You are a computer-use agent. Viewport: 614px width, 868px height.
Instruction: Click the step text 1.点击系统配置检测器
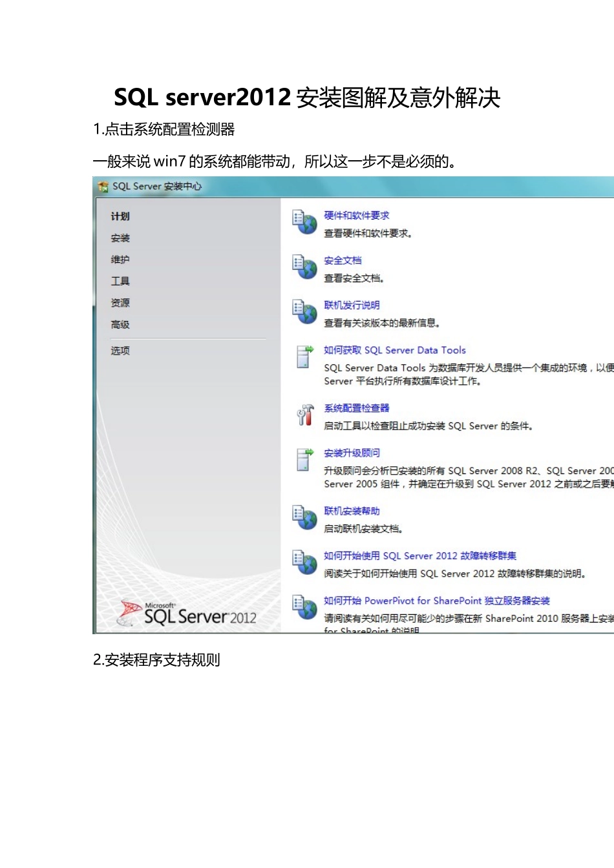(x=164, y=129)
